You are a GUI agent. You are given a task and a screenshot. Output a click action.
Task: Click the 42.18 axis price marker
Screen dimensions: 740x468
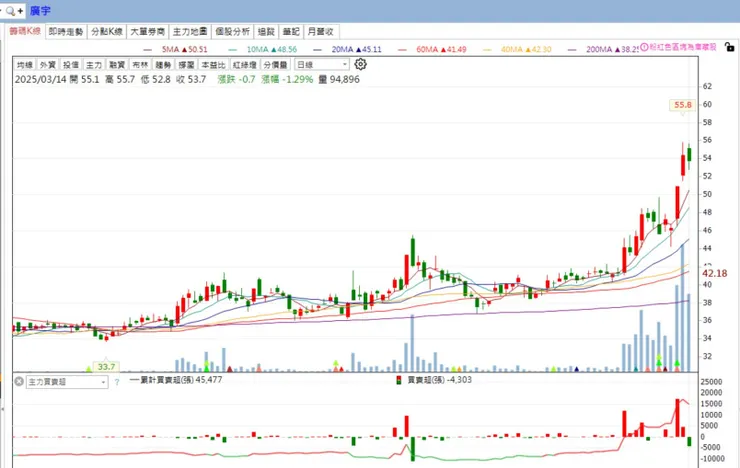[x=715, y=273]
